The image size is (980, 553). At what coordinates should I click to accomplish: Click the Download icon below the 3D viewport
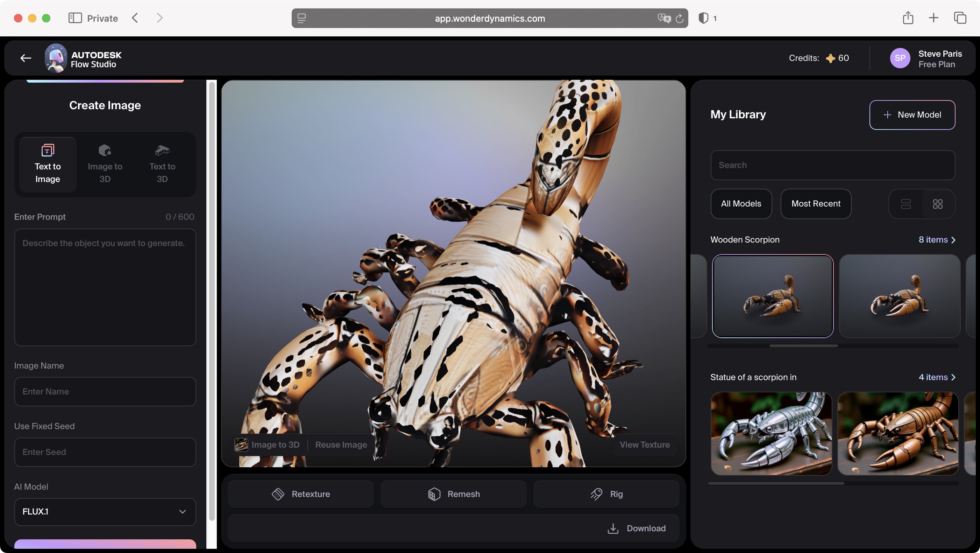tap(613, 528)
